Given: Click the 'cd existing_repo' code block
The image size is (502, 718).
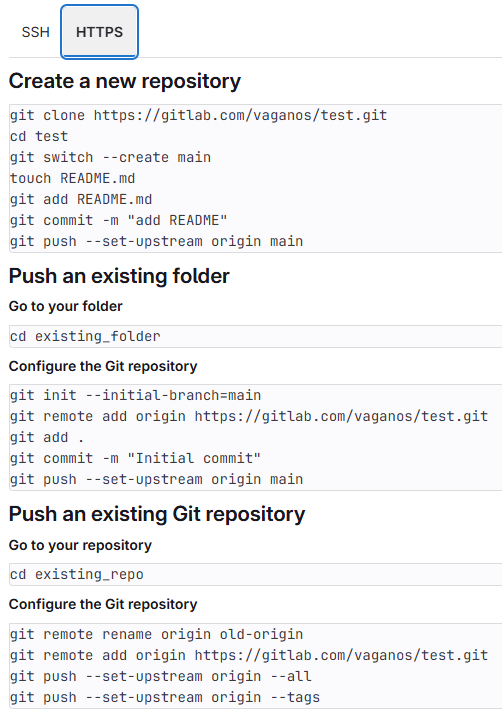Looking at the screenshot, I should (x=256, y=574).
